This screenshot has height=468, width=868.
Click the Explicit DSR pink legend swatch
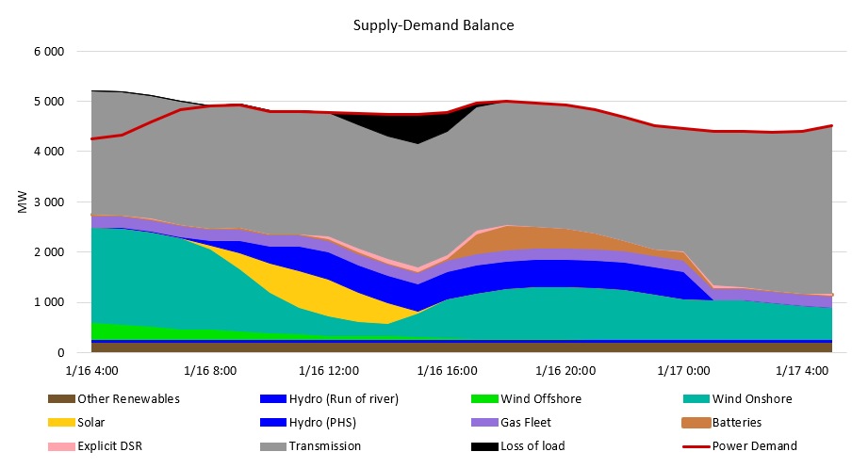tap(61, 446)
